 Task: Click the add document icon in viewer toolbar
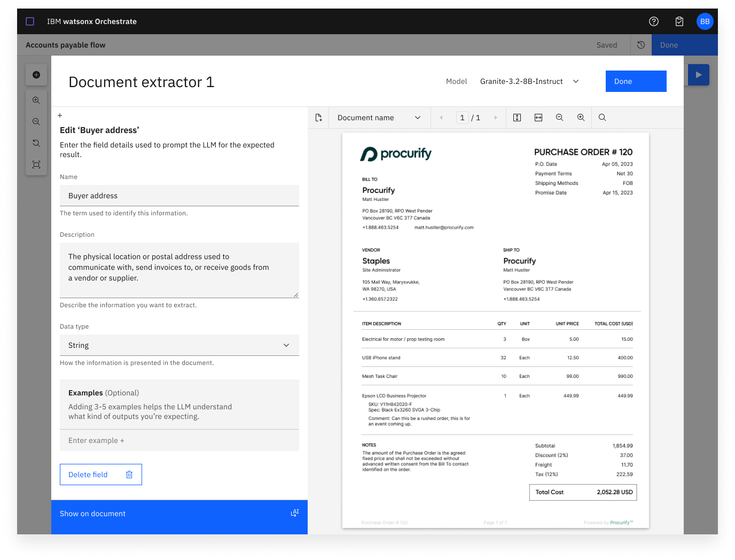[319, 118]
